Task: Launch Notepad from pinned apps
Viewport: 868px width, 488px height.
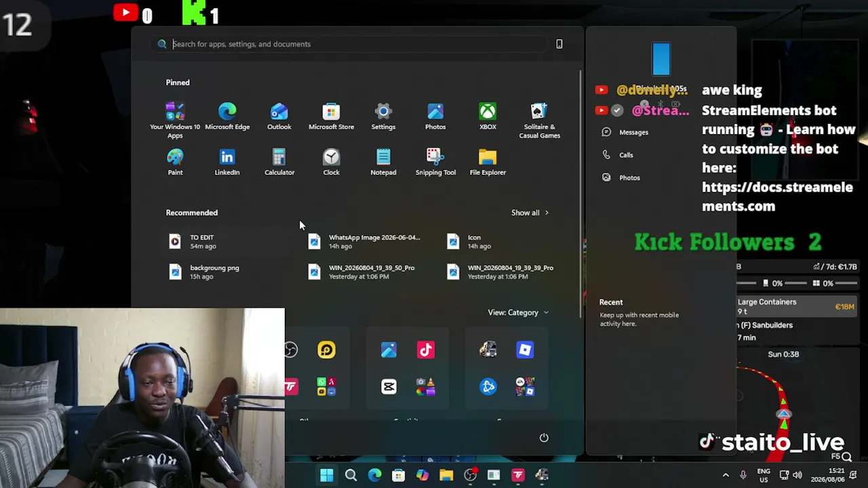Action: point(383,163)
